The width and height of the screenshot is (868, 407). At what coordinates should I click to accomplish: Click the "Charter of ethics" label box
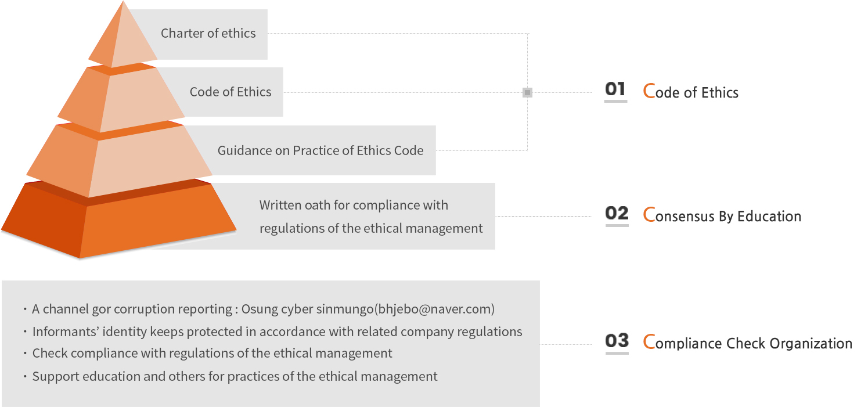pyautogui.click(x=208, y=34)
